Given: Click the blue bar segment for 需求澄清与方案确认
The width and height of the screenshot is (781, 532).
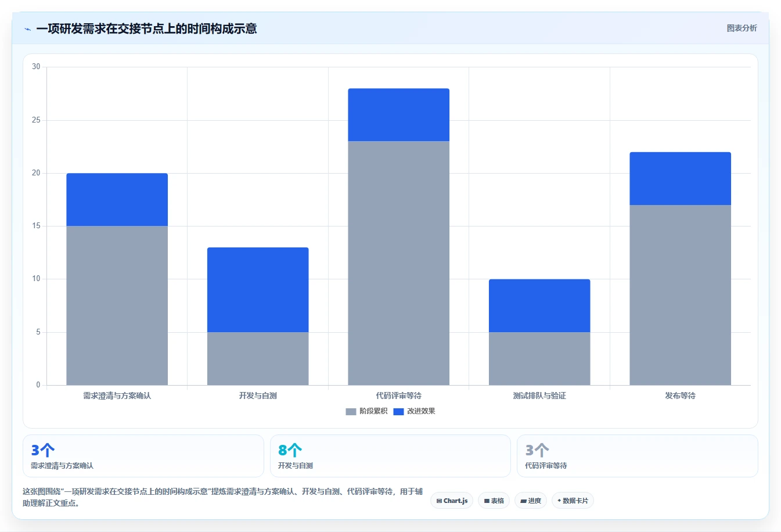Looking at the screenshot, I should coord(117,200).
